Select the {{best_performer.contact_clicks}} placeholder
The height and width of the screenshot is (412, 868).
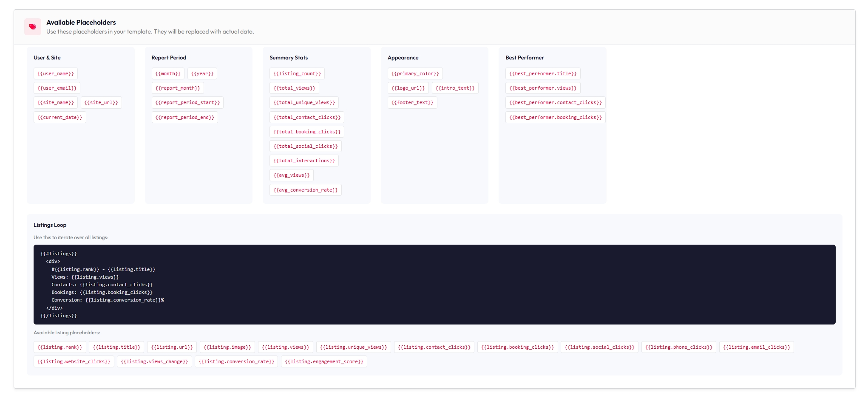[x=556, y=102]
